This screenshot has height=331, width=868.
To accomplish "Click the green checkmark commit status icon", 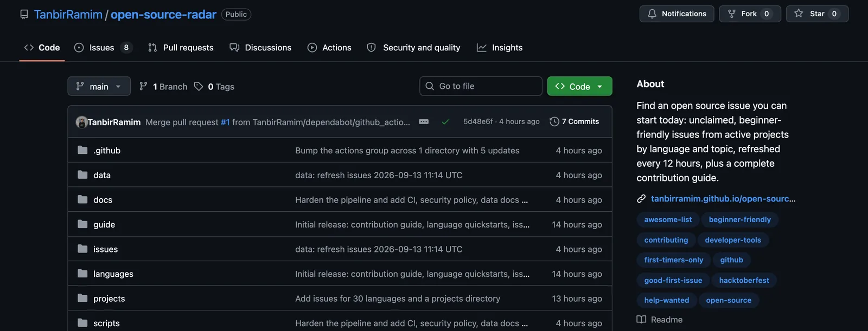I will pyautogui.click(x=445, y=122).
